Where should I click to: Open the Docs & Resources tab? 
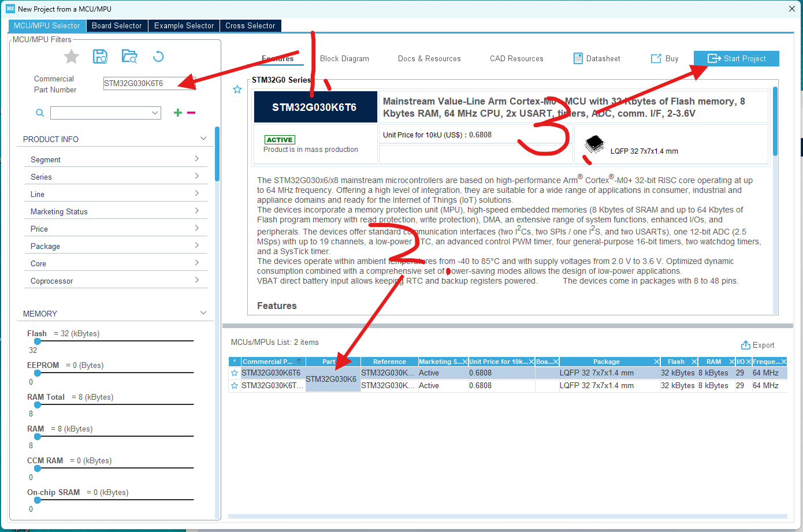429,58
